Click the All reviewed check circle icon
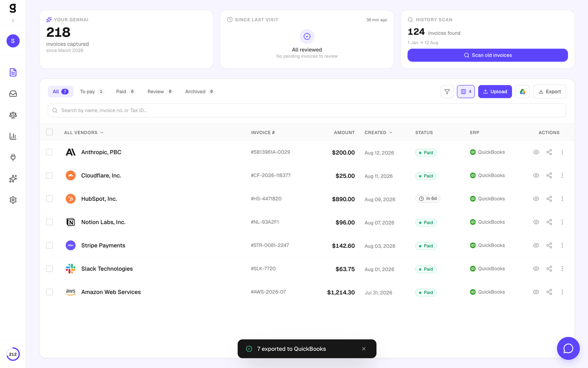The height and width of the screenshot is (368, 588). (307, 36)
